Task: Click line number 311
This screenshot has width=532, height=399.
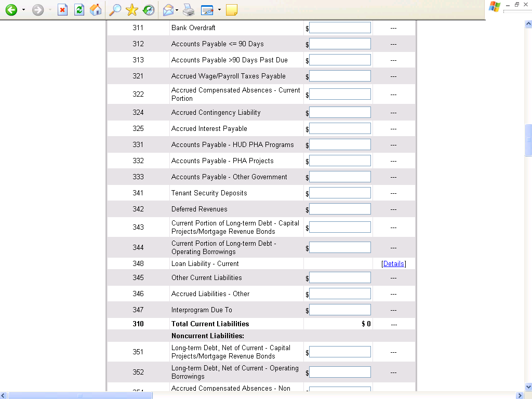Action: coord(138,28)
